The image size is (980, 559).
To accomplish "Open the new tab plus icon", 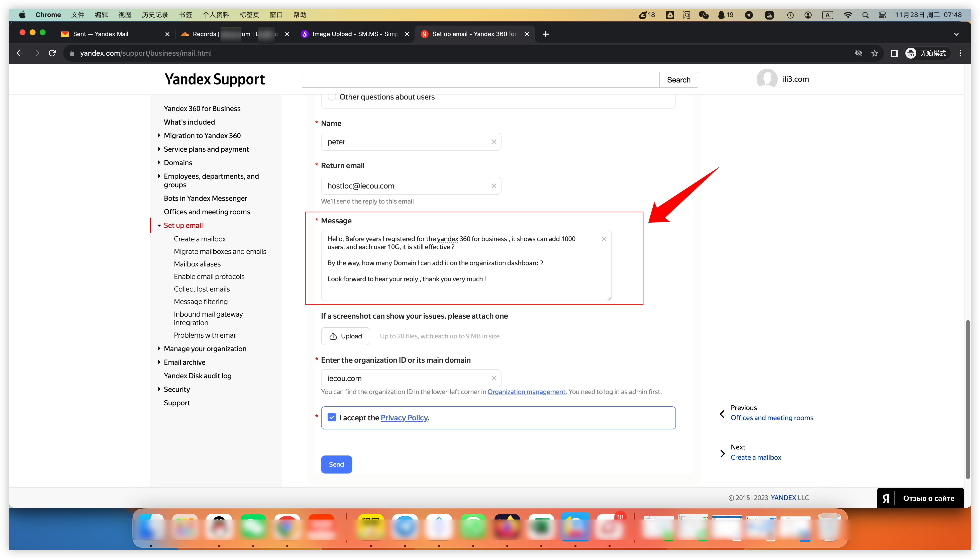I will (x=545, y=34).
